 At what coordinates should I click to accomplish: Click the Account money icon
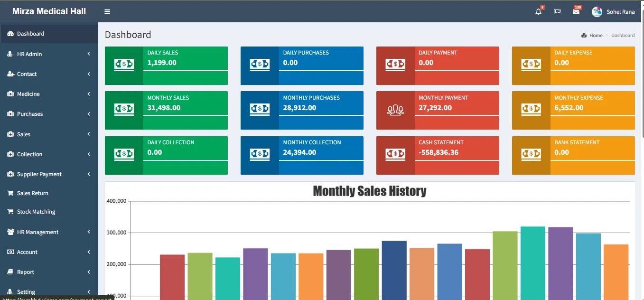pyautogui.click(x=10, y=252)
